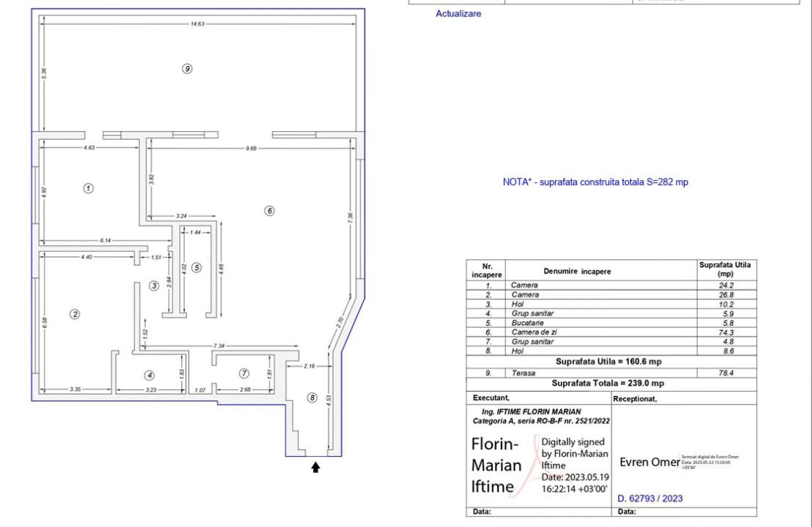
Task: Select circled room number 1 in the plan
Action: (89, 188)
